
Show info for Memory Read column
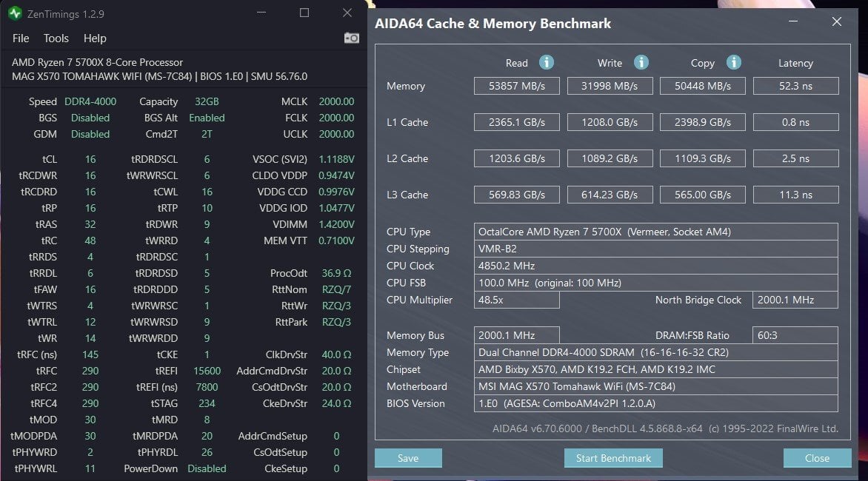[547, 62]
